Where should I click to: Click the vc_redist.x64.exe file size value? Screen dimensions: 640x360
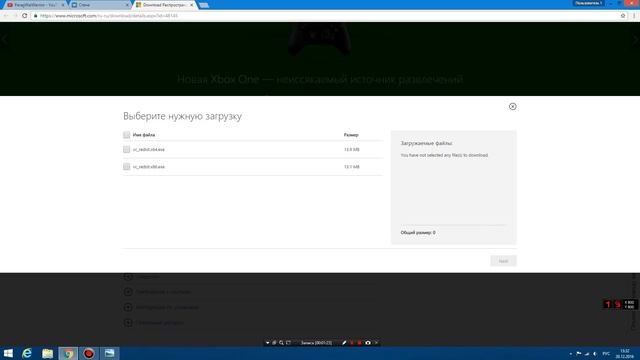click(x=351, y=149)
